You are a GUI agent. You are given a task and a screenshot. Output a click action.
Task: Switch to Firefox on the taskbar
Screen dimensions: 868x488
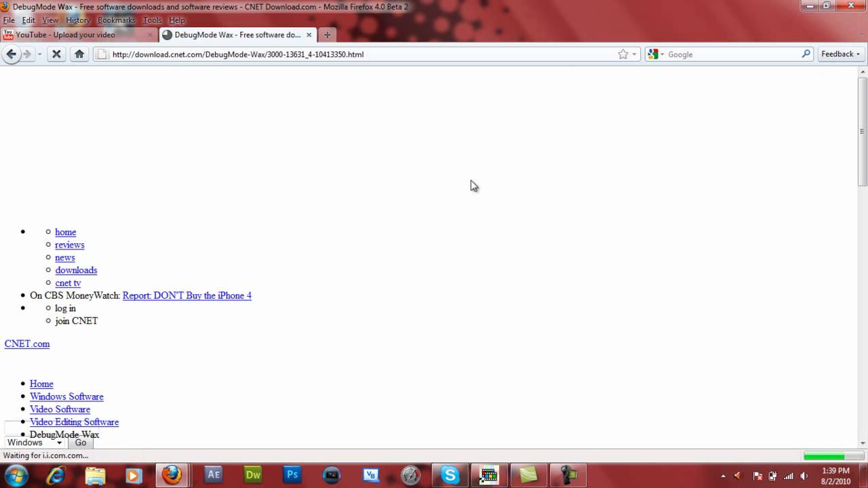pos(172,475)
